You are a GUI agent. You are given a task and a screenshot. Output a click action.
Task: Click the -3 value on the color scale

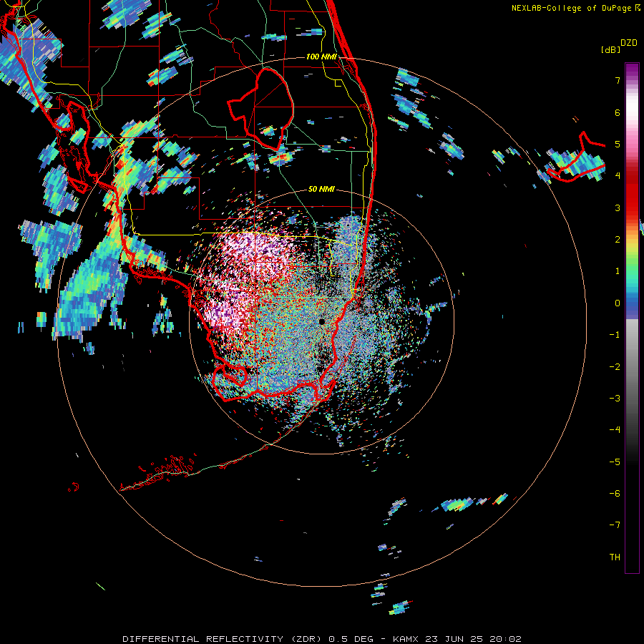coord(615,399)
